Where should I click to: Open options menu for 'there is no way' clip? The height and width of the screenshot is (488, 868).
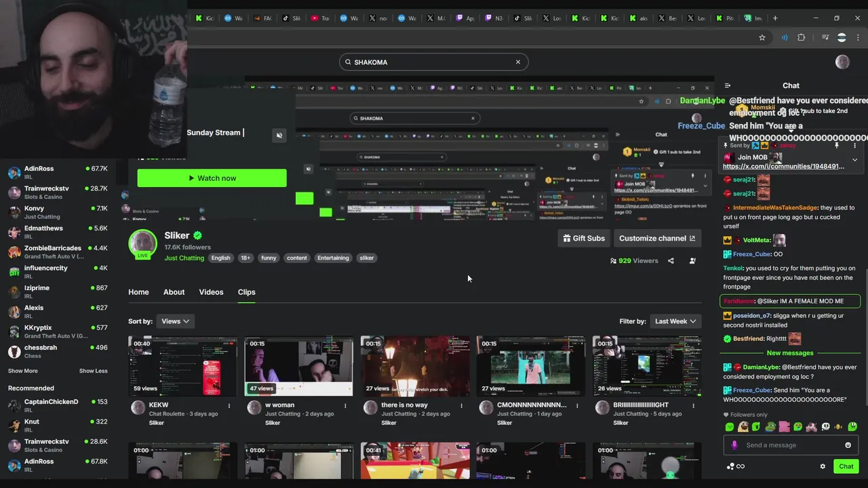tap(461, 406)
